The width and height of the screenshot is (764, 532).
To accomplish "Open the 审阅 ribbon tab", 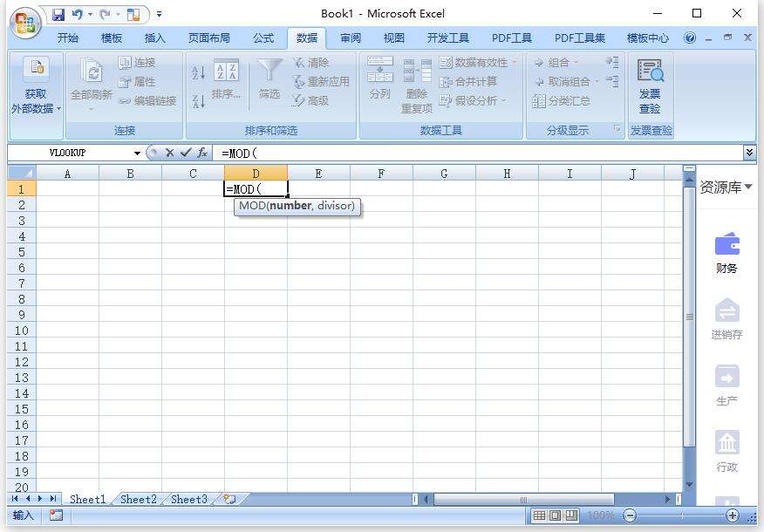I will [x=351, y=38].
